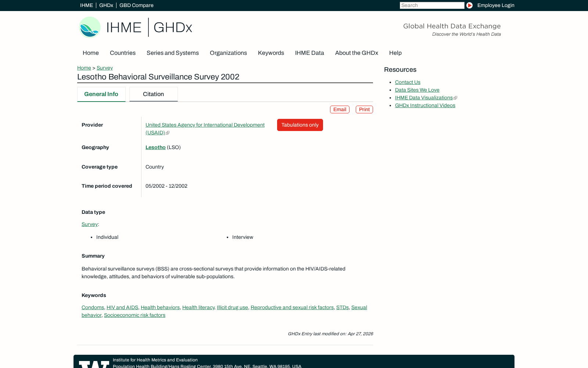Click the Home breadcrumb link
This screenshot has height=368, width=588.
84,68
